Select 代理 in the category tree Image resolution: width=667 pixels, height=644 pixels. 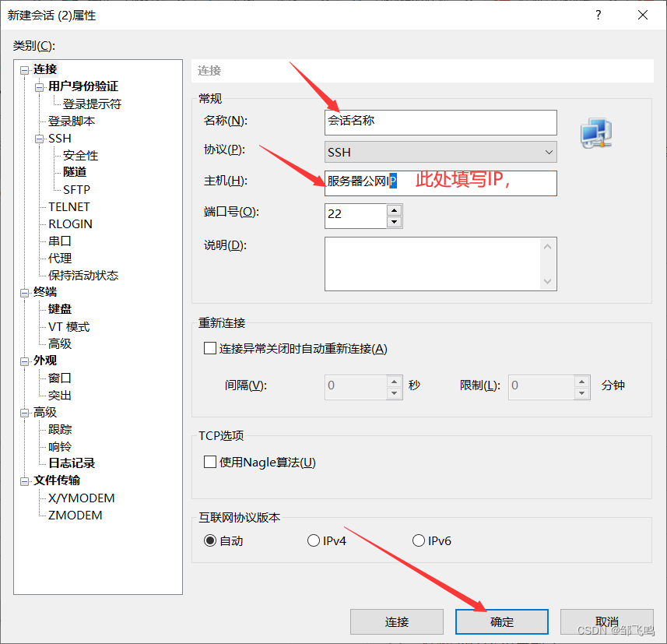60,258
